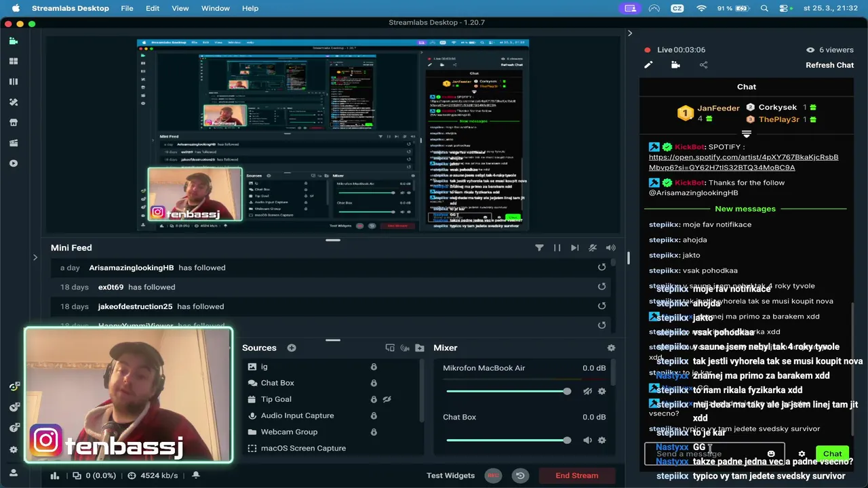
Task: Open the App Store icon in sidebar
Action: (x=14, y=123)
